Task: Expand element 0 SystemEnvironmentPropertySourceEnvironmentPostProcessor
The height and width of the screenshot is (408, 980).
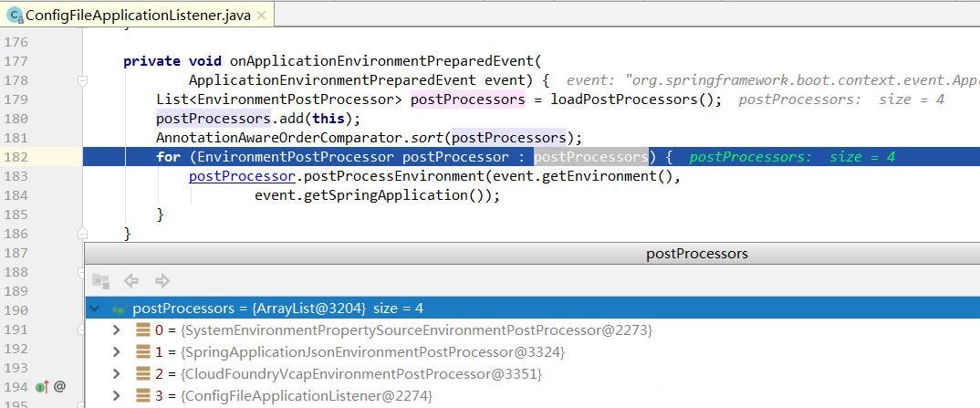Action: (x=116, y=330)
